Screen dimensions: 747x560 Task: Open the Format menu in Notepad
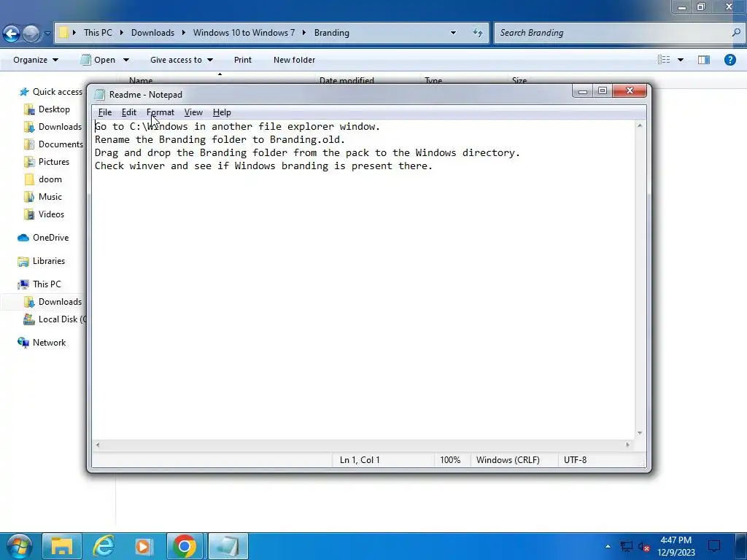tap(160, 112)
